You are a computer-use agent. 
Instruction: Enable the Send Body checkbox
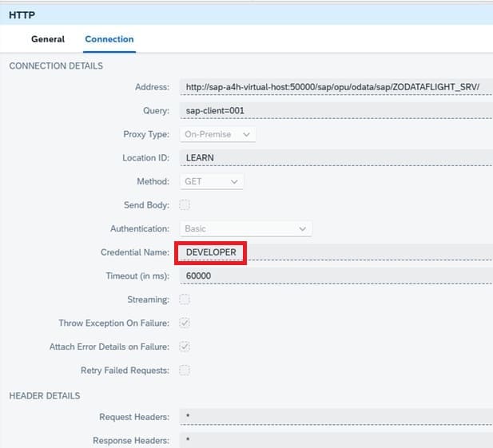click(185, 205)
